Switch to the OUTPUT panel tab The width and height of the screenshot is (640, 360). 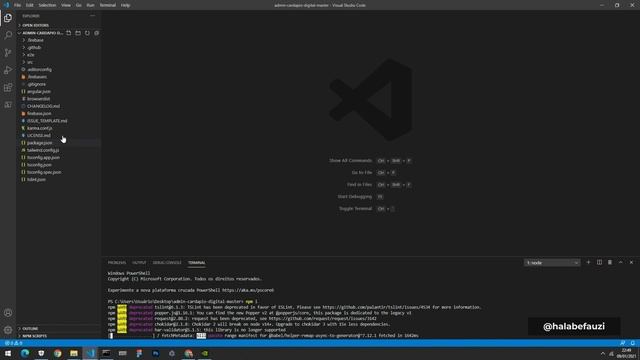[x=139, y=263]
